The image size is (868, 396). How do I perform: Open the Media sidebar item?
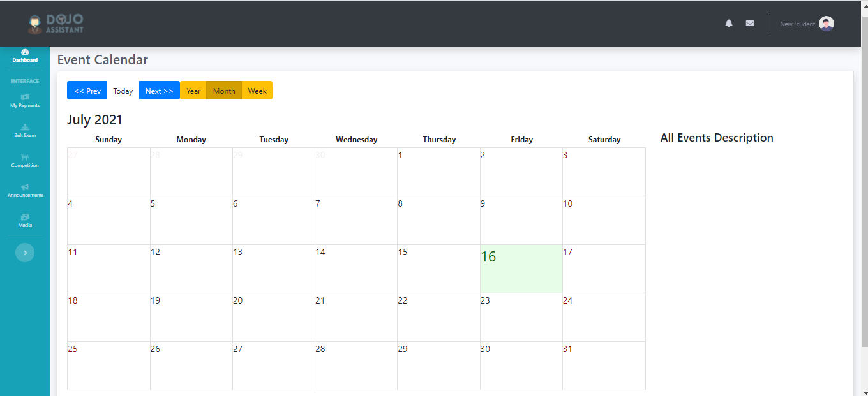pos(25,221)
